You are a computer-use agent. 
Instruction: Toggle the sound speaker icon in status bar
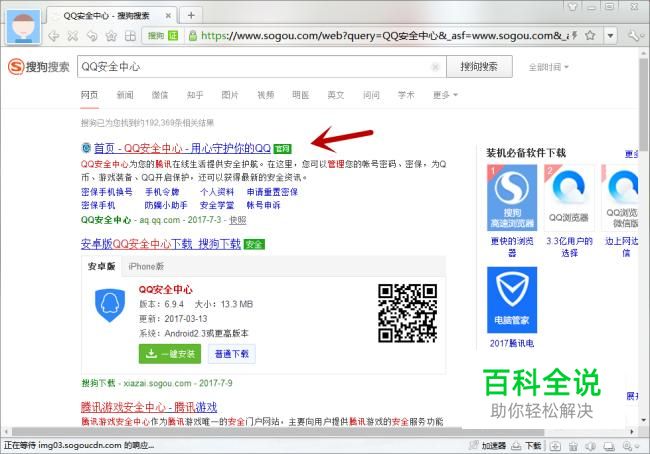point(591,446)
